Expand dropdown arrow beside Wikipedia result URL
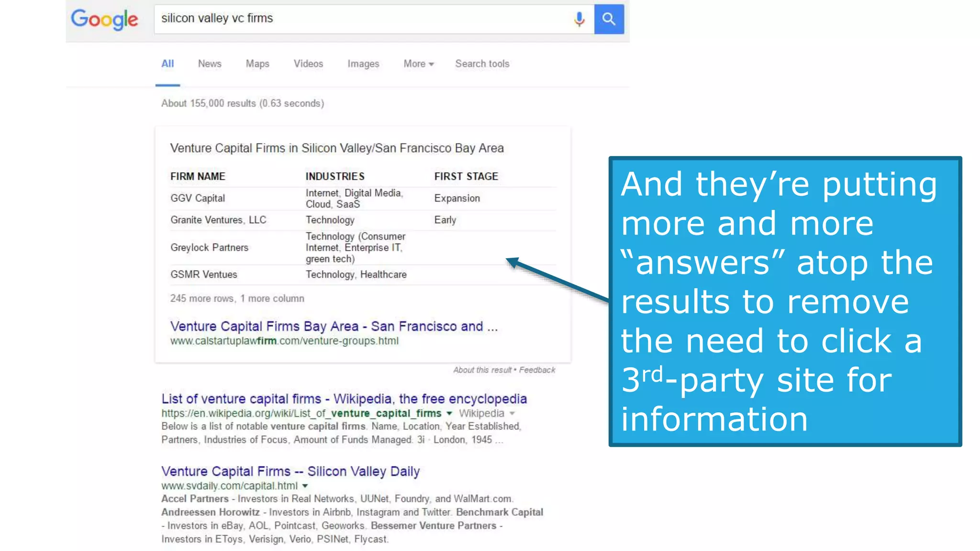Viewport: 980px width, 551px height. tap(449, 413)
